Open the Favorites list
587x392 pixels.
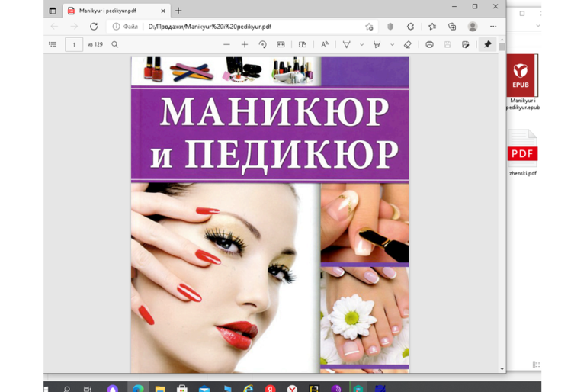(432, 27)
